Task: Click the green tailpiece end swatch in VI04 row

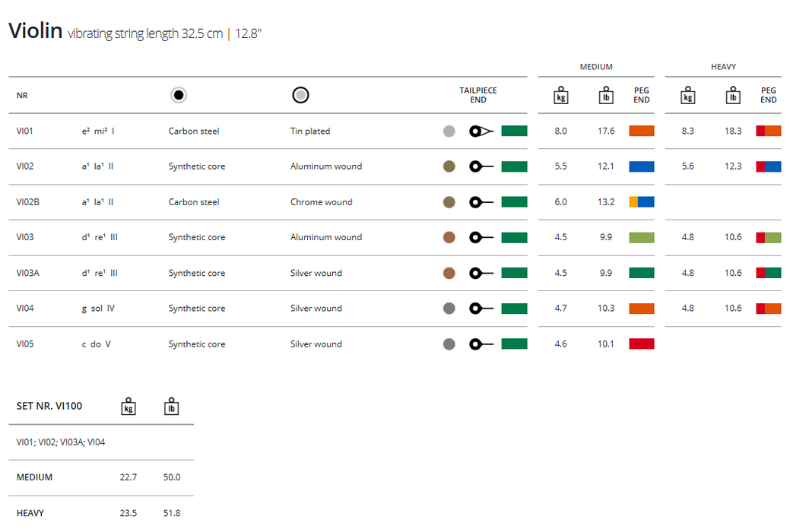Action: pyautogui.click(x=514, y=309)
